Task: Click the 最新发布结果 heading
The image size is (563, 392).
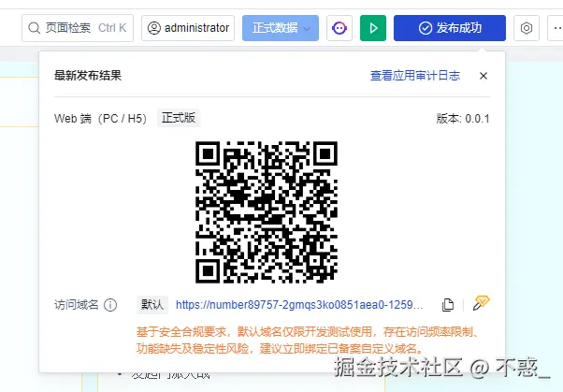Action: [88, 76]
